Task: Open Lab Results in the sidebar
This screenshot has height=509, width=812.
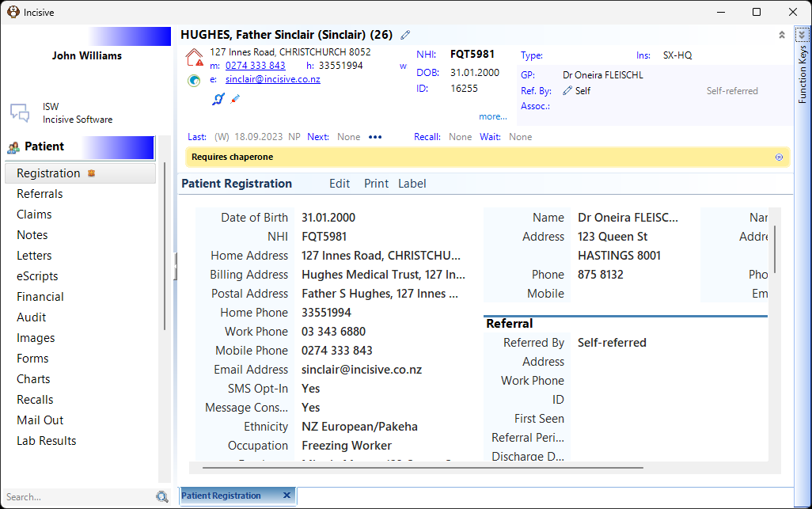Action: click(x=47, y=441)
